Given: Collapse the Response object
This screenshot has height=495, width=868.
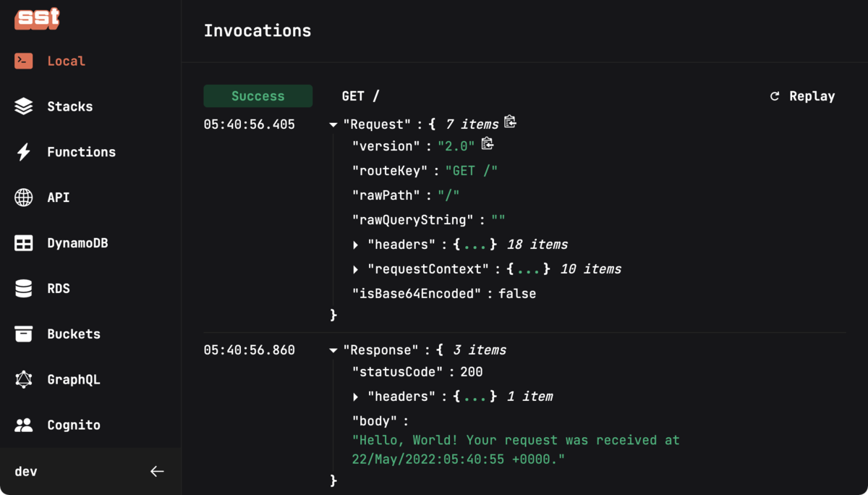Looking at the screenshot, I should (333, 350).
